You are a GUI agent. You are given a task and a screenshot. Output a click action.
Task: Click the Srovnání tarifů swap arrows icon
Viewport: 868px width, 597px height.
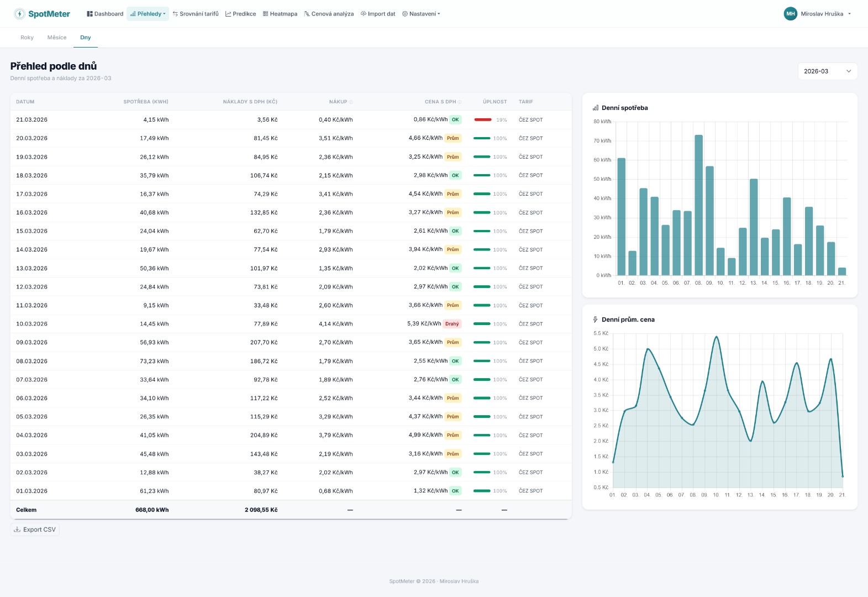[x=175, y=14]
